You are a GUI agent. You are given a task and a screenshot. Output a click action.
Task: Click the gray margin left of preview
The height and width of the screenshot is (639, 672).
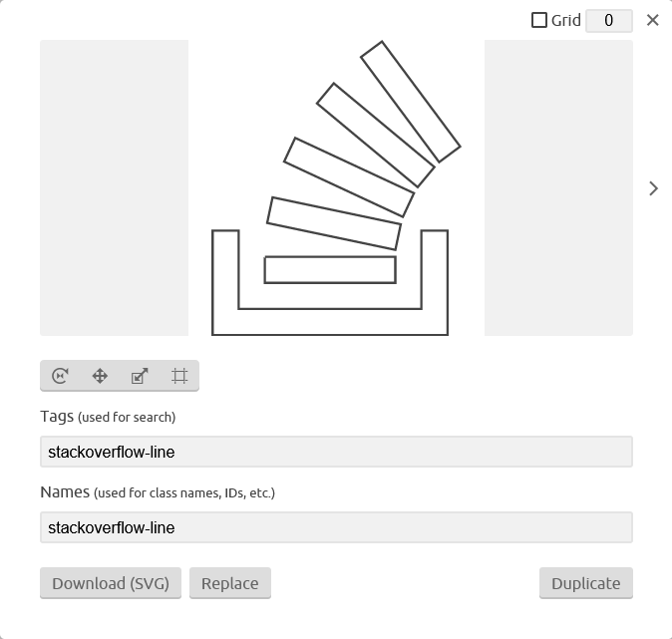(114, 187)
